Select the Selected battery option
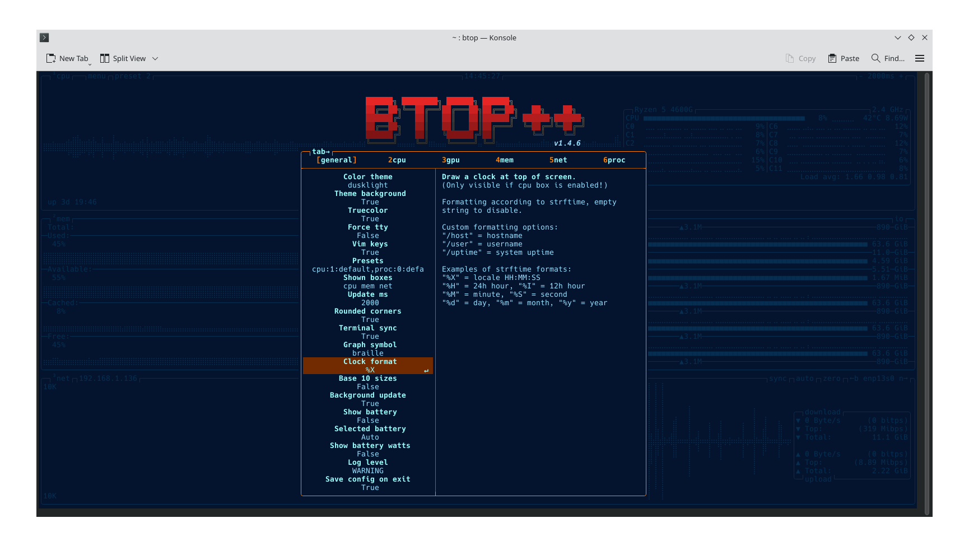 (x=370, y=429)
